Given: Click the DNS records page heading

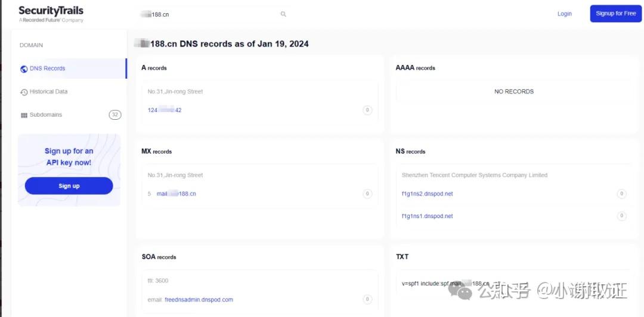Looking at the screenshot, I should 222,43.
